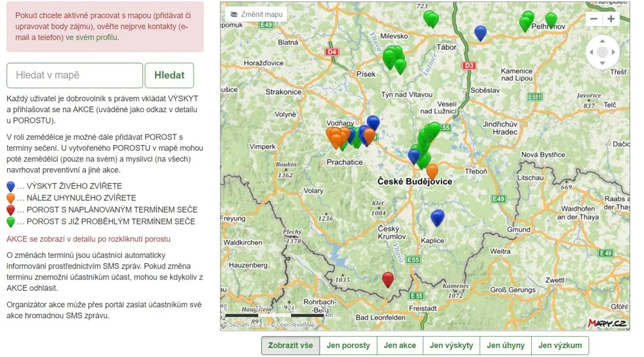Switch to the Jen porosty filter
Viewport: 644px width, 357px height.
349,345
